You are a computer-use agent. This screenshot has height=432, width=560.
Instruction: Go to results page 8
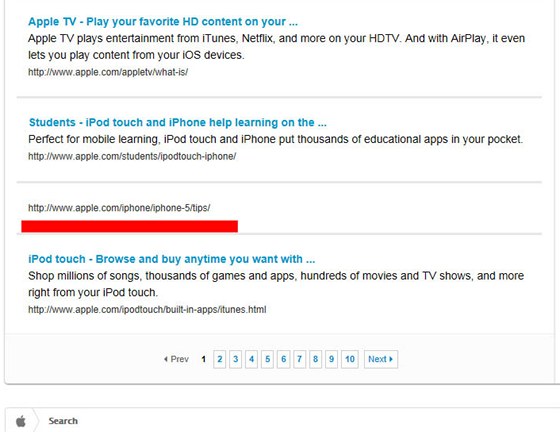click(315, 359)
